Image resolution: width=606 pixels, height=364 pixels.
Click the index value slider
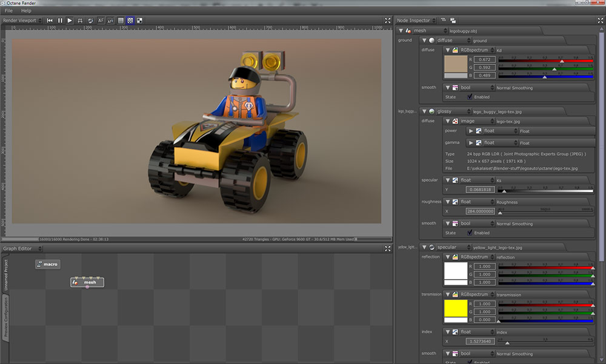click(x=545, y=342)
